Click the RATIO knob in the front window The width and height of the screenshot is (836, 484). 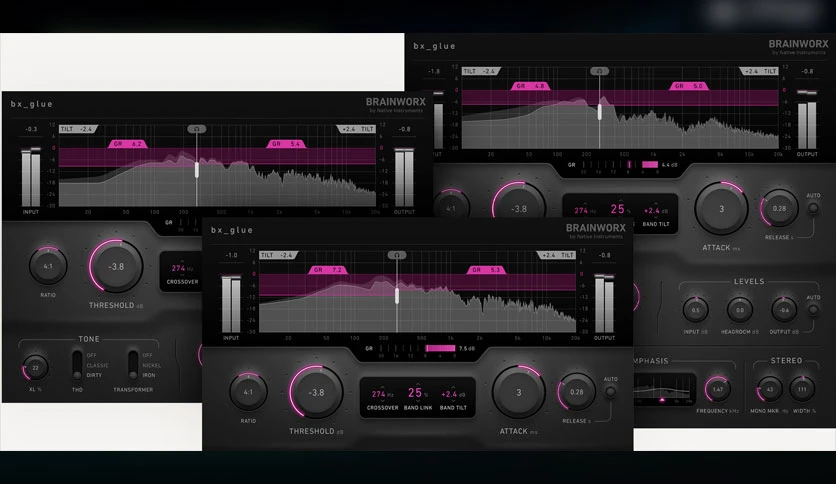[x=248, y=392]
